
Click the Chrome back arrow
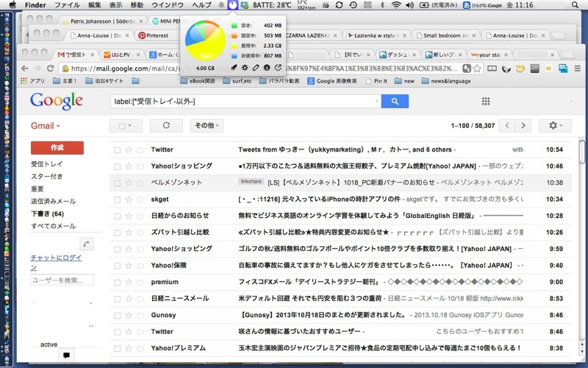click(x=25, y=68)
